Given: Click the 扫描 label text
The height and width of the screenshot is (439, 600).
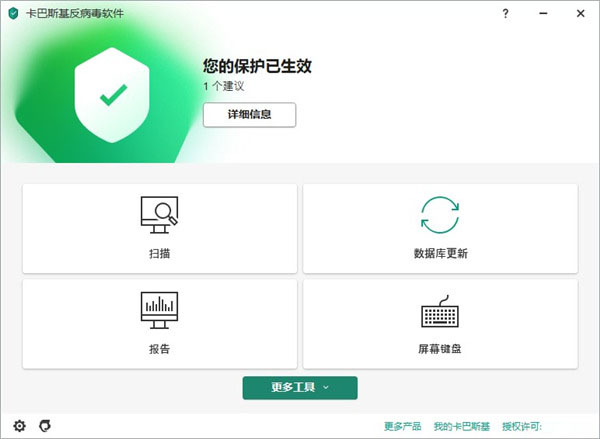Looking at the screenshot, I should tap(160, 253).
